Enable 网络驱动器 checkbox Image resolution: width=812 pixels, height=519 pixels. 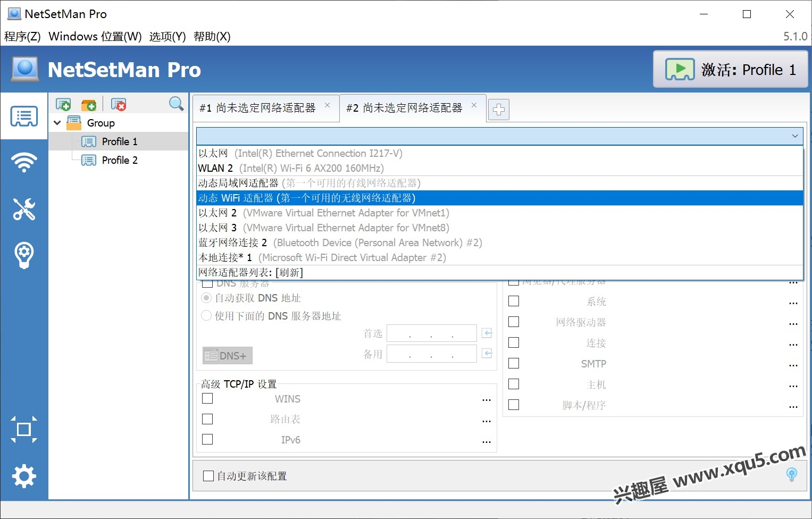click(514, 322)
